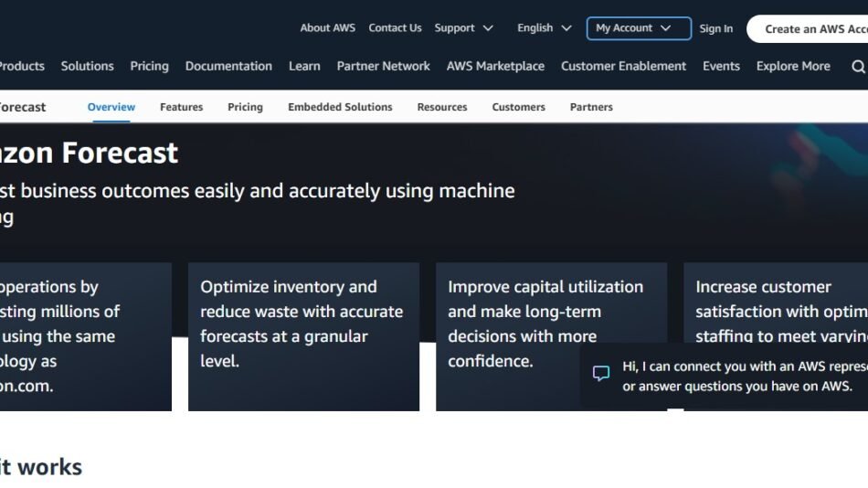Click Optimize inventory and reduce waste card
Viewport: 868px width, 488px height.
click(x=304, y=337)
